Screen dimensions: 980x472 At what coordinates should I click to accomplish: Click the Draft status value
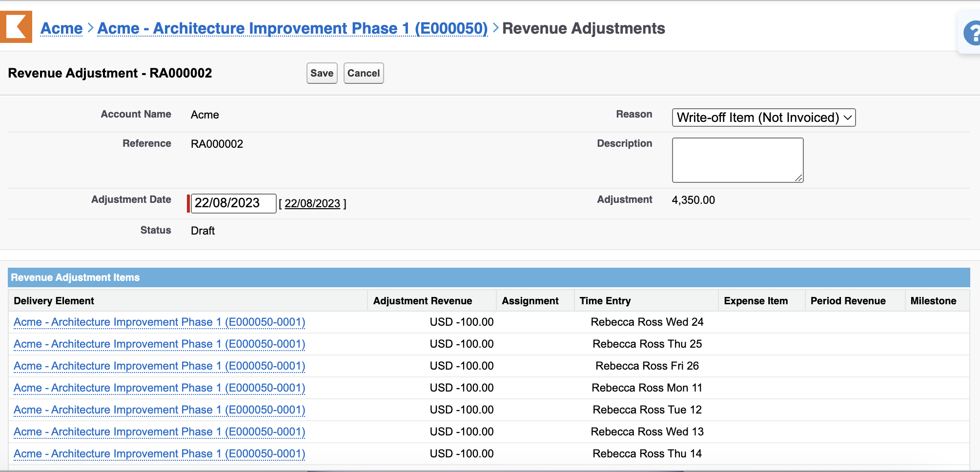[x=203, y=231]
